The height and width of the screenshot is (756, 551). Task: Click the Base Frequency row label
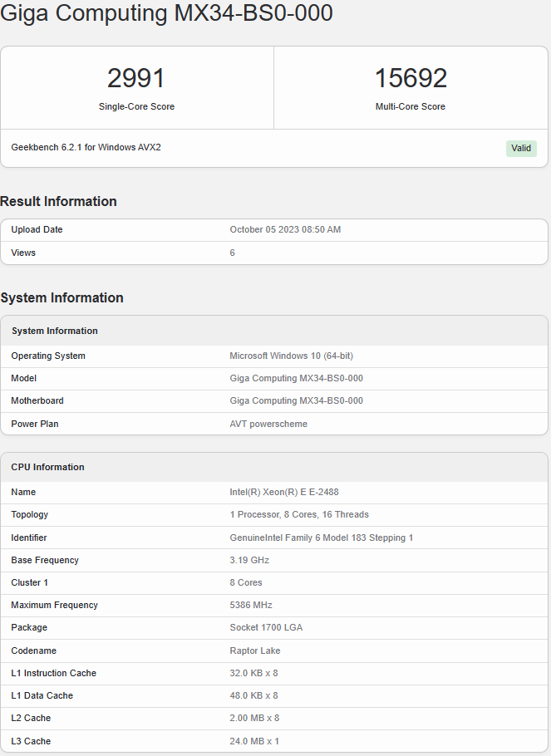45,560
